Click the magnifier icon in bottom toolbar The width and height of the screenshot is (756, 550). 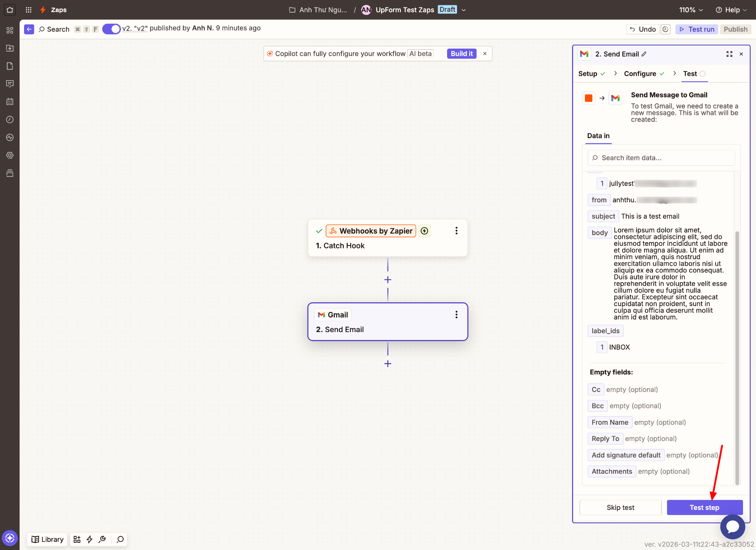click(120, 539)
